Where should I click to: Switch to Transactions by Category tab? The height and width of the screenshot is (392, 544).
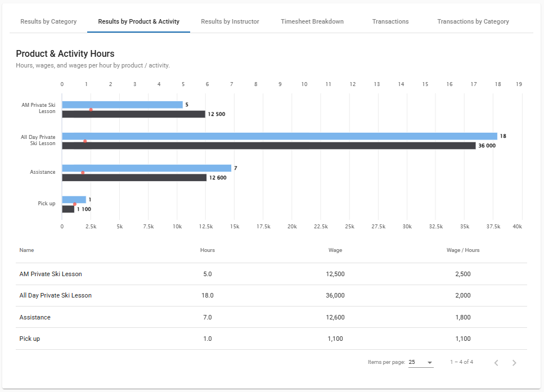473,21
